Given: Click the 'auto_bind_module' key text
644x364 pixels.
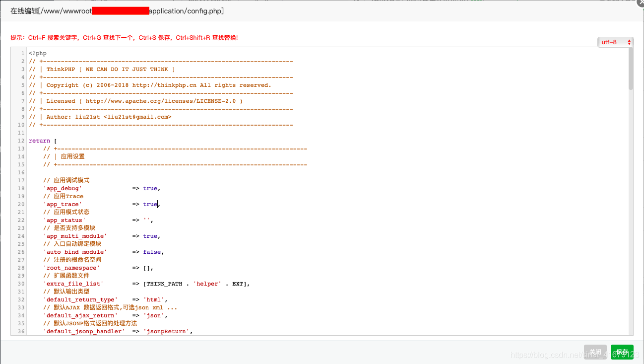Looking at the screenshot, I should (75, 252).
